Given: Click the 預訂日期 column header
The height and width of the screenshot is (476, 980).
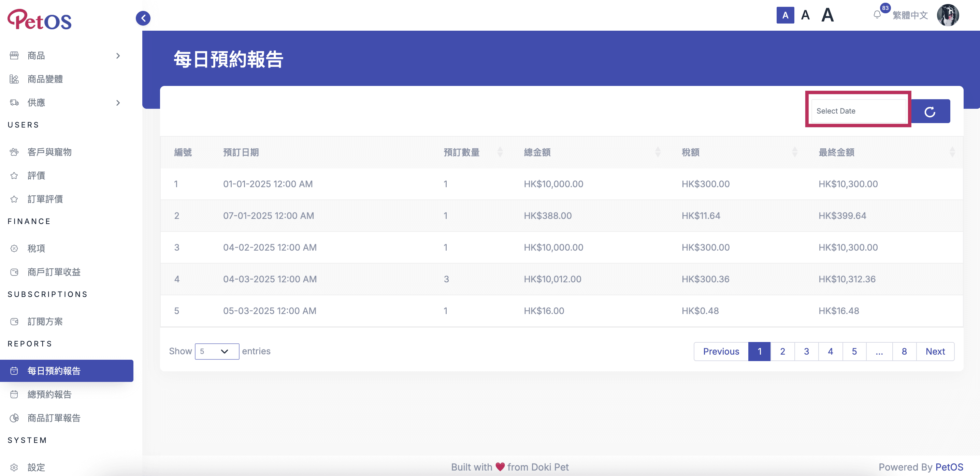Looking at the screenshot, I should (241, 152).
